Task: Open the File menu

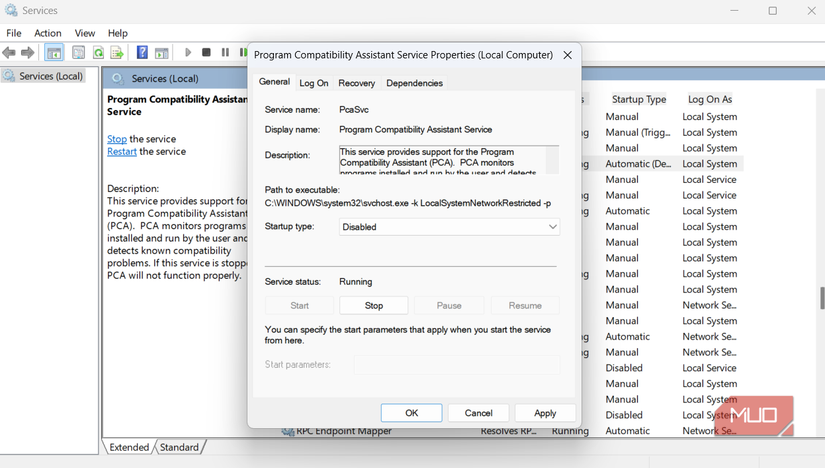Action: [x=14, y=33]
